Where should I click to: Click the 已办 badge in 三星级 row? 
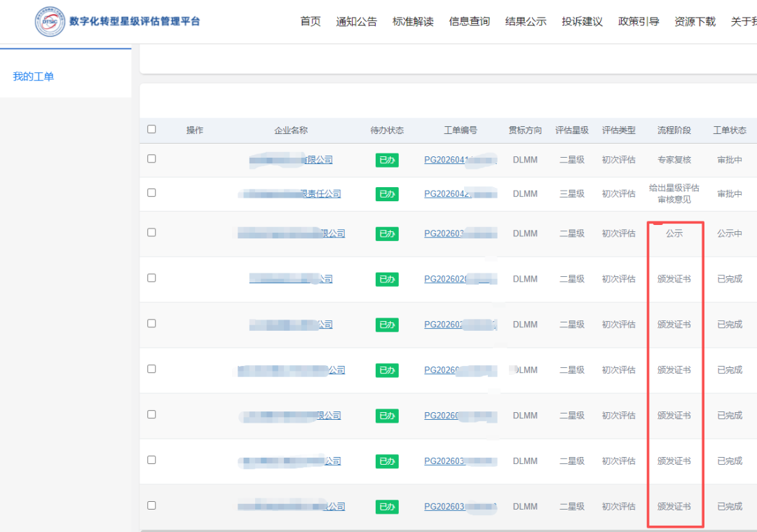pos(387,193)
